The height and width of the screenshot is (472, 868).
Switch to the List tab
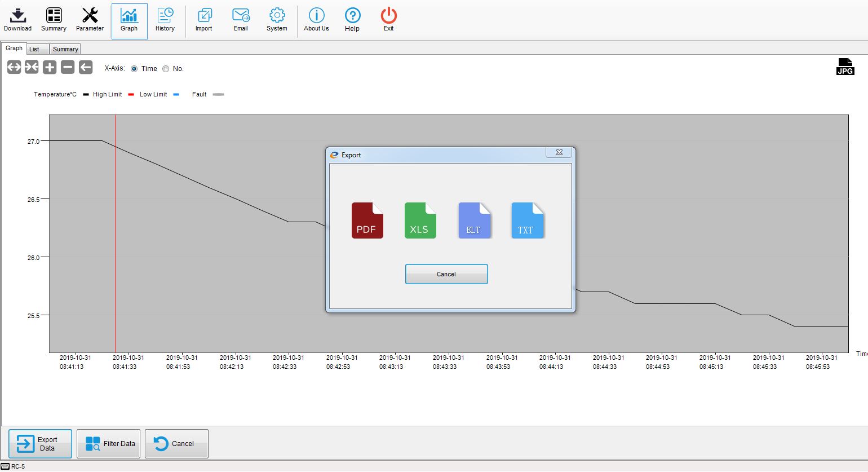pos(34,49)
